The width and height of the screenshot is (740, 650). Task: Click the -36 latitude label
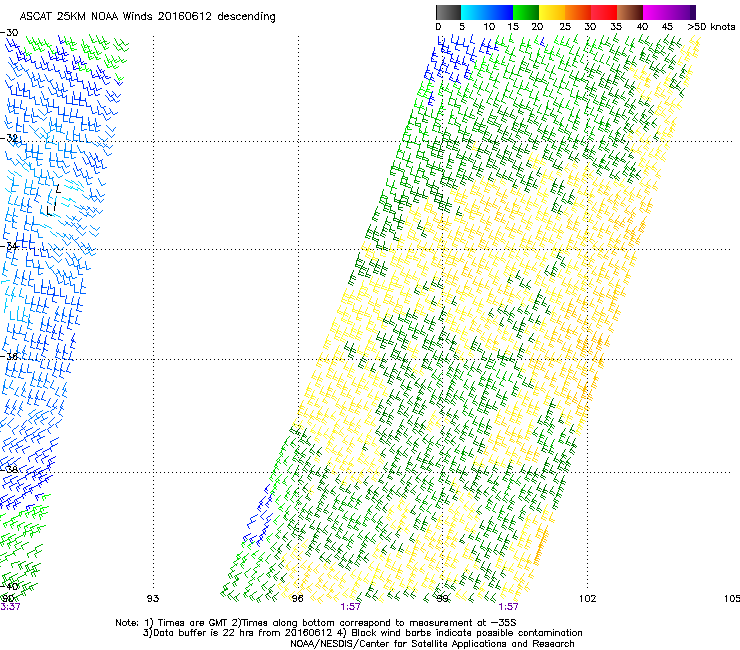9,356
